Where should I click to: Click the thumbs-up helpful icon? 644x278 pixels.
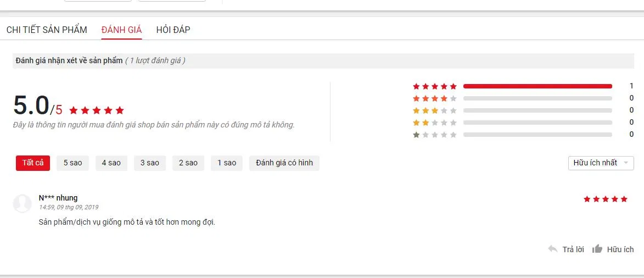pyautogui.click(x=597, y=249)
